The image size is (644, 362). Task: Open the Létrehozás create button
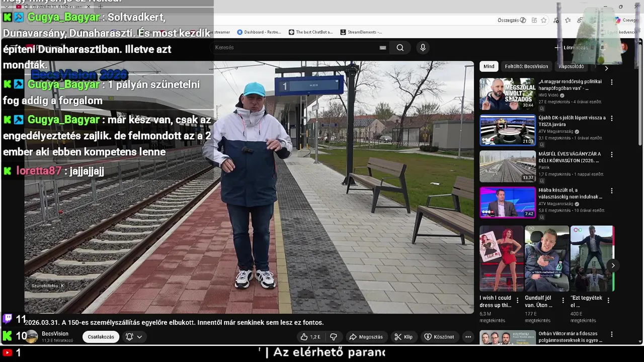pos(571,48)
